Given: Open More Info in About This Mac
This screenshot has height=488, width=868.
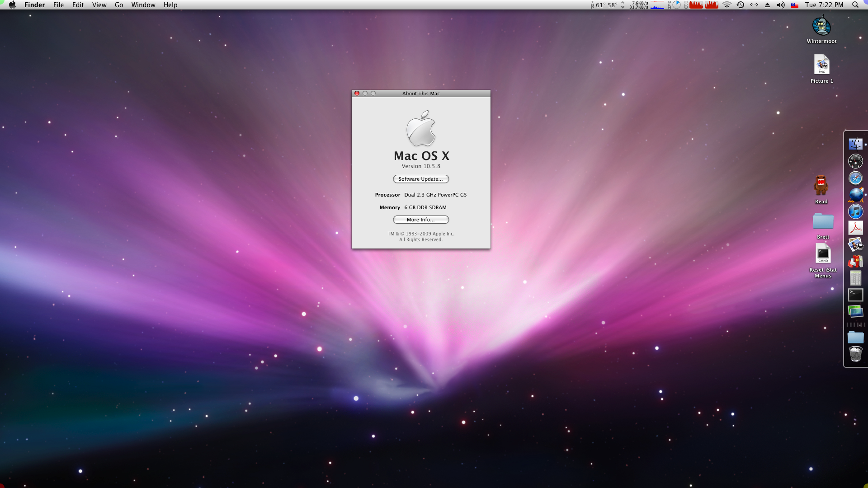Looking at the screenshot, I should (420, 220).
